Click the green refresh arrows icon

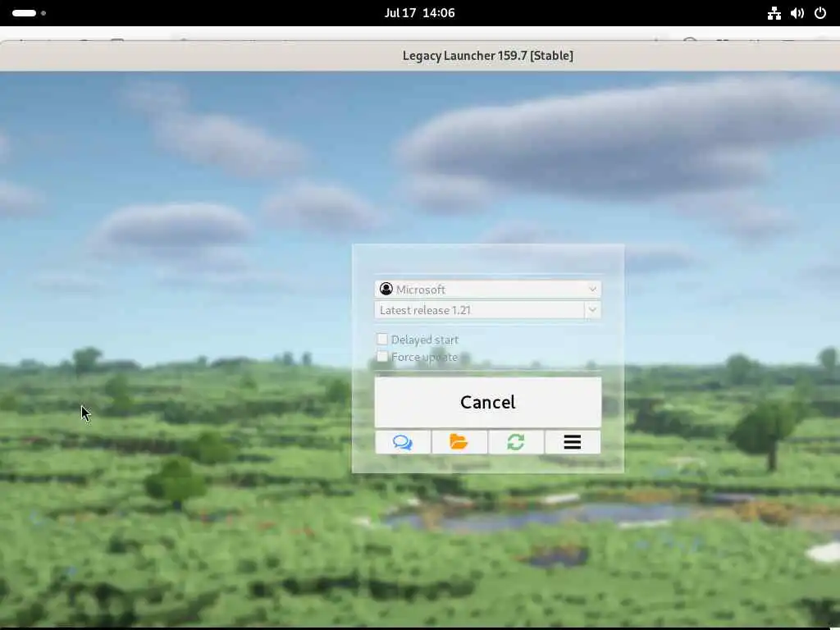[x=516, y=442]
